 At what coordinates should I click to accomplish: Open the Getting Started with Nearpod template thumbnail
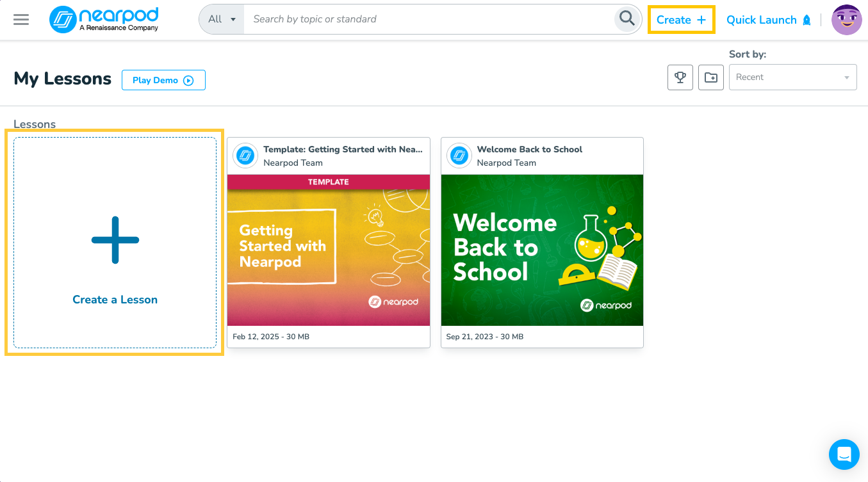click(328, 250)
